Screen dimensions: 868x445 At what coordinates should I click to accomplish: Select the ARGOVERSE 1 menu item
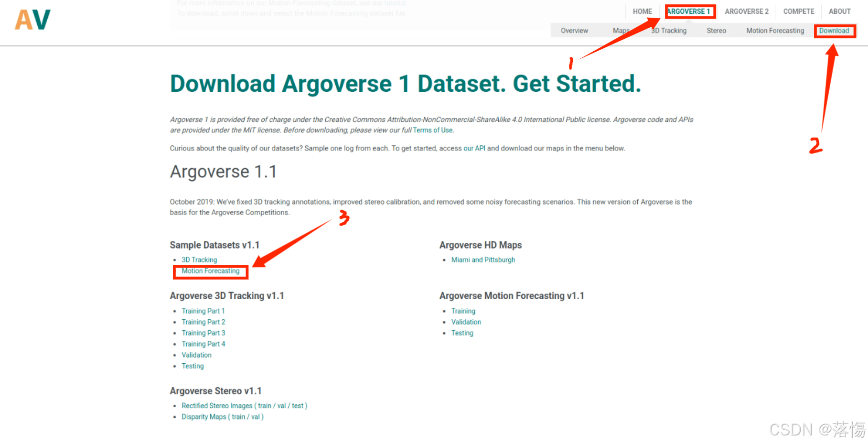pos(688,11)
